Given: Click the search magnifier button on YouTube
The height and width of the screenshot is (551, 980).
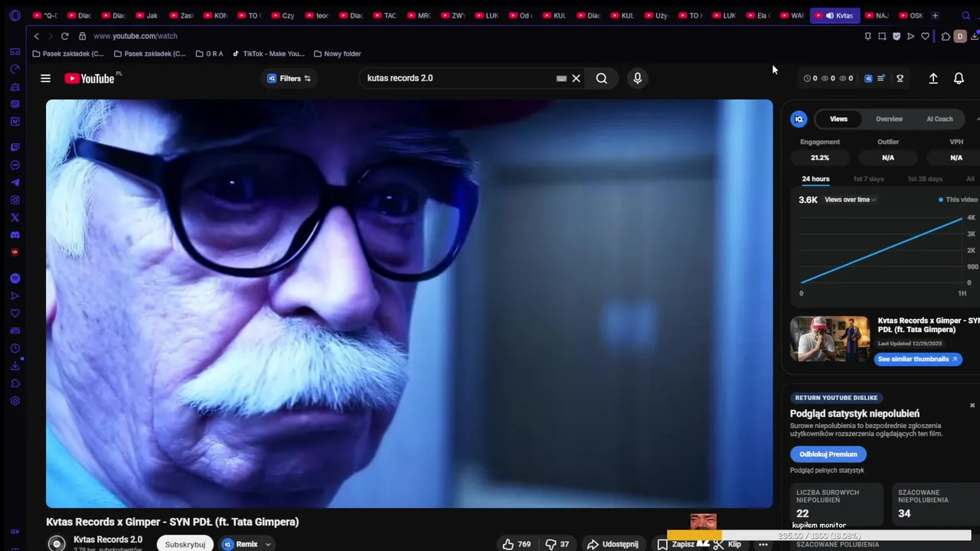Looking at the screenshot, I should (602, 78).
